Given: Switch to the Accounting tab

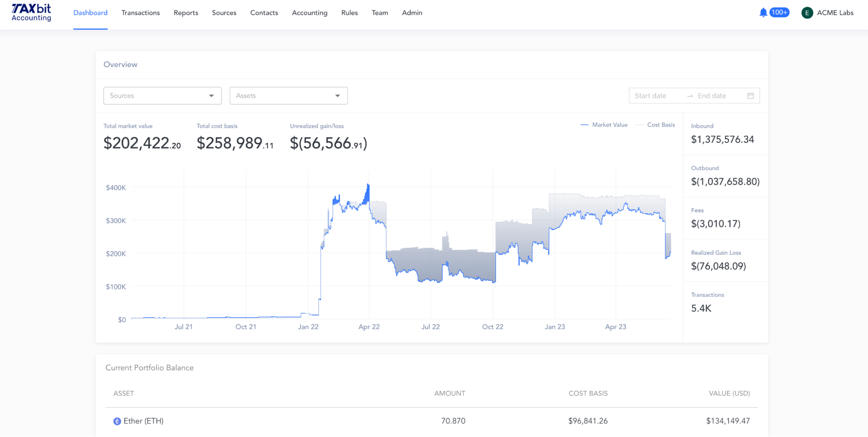Looking at the screenshot, I should pos(309,13).
